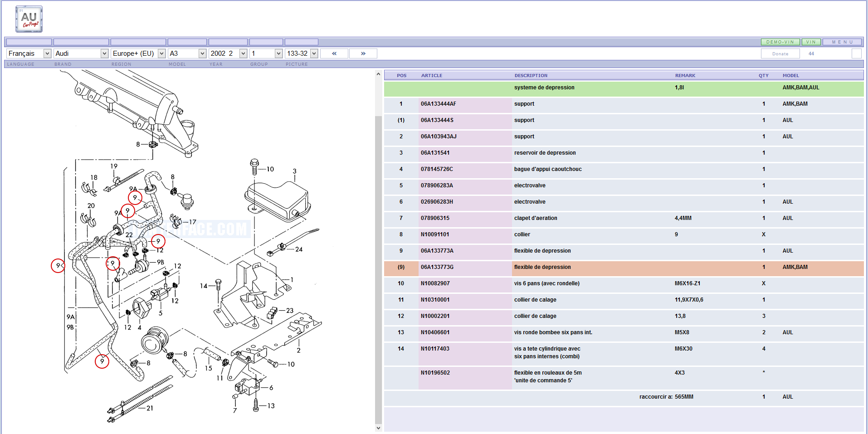Expand the Brand dropdown showing Audi
868x434 pixels.
[x=81, y=54]
